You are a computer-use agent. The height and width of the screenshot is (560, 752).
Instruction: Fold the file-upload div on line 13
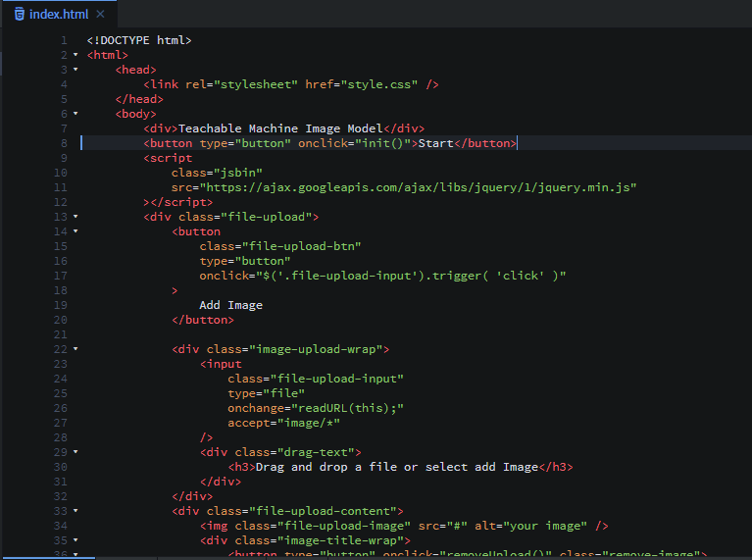pyautogui.click(x=75, y=217)
